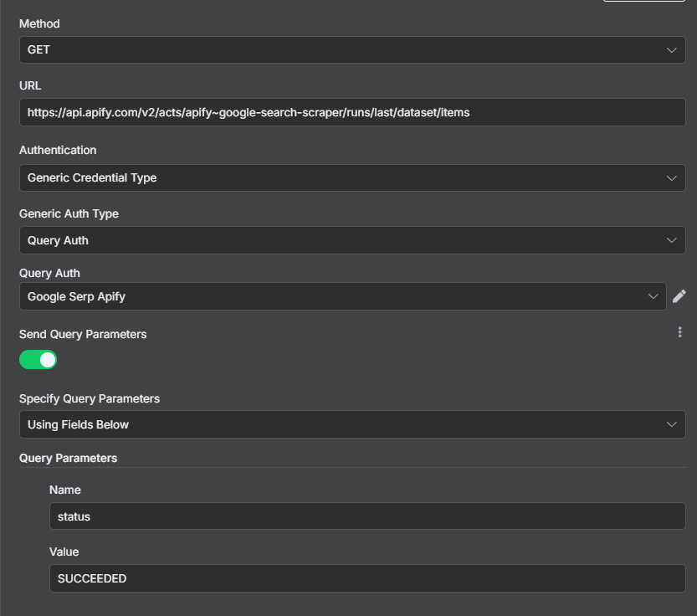The width and height of the screenshot is (697, 616).
Task: Click into the URL field with the apify address
Action: [352, 112]
